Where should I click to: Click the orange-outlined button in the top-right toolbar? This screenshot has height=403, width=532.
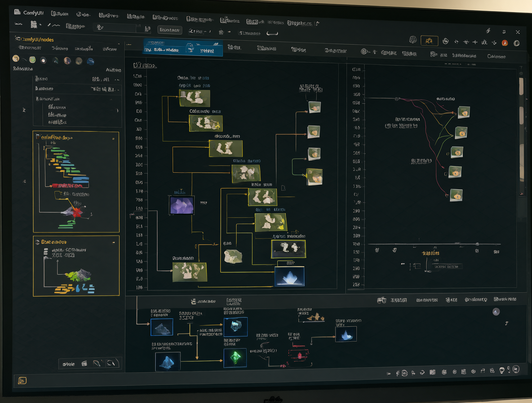(429, 41)
